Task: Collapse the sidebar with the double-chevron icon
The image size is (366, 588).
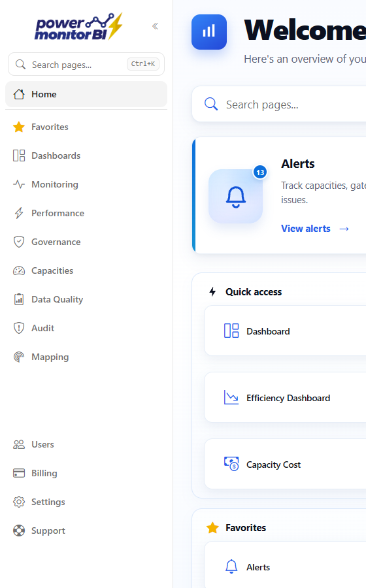Action: click(x=156, y=26)
